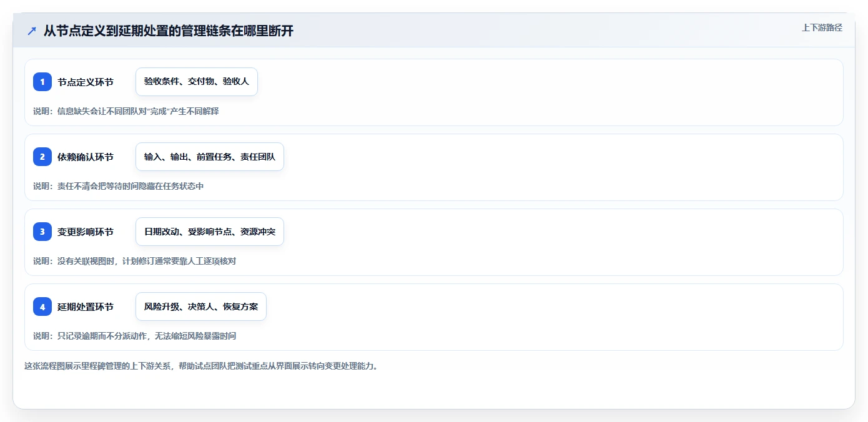The width and height of the screenshot is (868, 422).
Task: Click the note about 没有关联视图时
Action: (135, 261)
